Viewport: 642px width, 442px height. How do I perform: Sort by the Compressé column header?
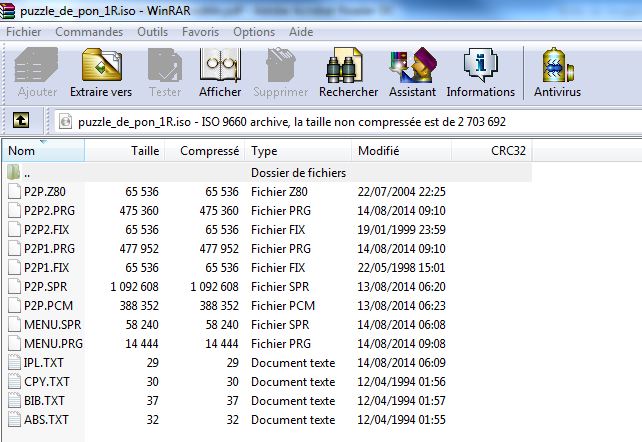click(205, 151)
